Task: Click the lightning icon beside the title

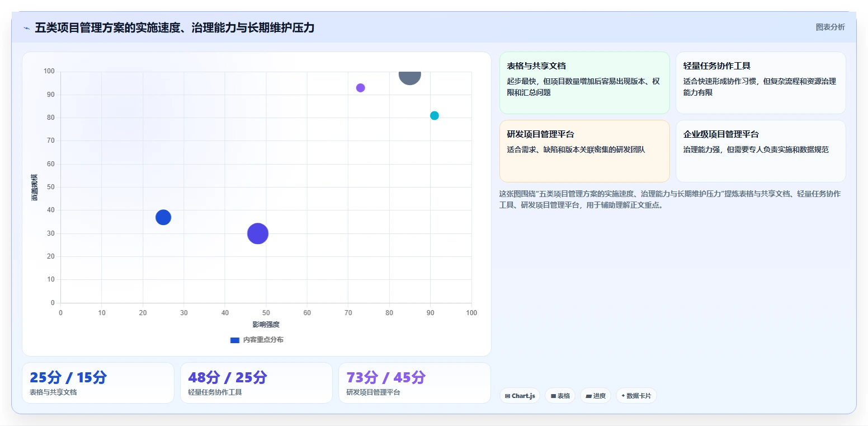Action: point(26,28)
